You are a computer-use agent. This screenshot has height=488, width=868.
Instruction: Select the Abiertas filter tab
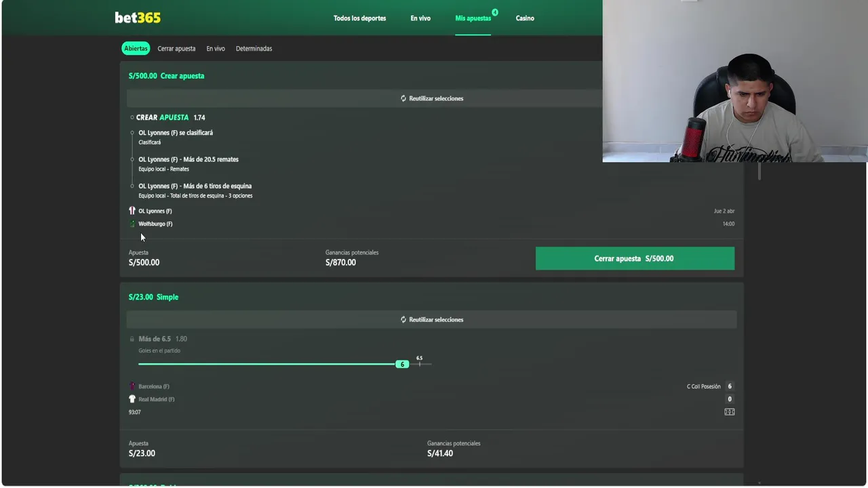coord(136,49)
